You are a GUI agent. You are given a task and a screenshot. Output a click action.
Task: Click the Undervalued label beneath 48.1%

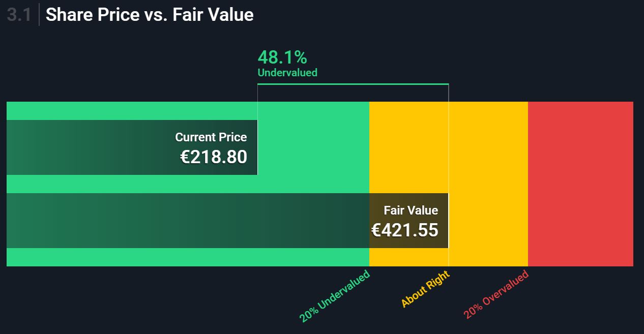click(x=287, y=73)
